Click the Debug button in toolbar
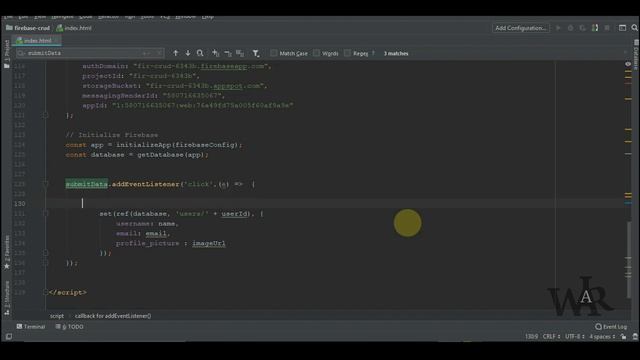Image resolution: width=640 pixels, height=360 pixels. tap(571, 28)
